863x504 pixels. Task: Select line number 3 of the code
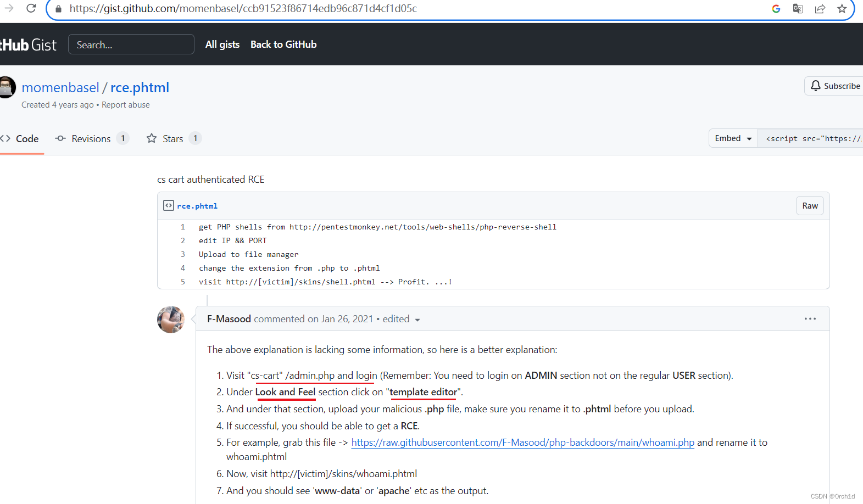click(183, 254)
